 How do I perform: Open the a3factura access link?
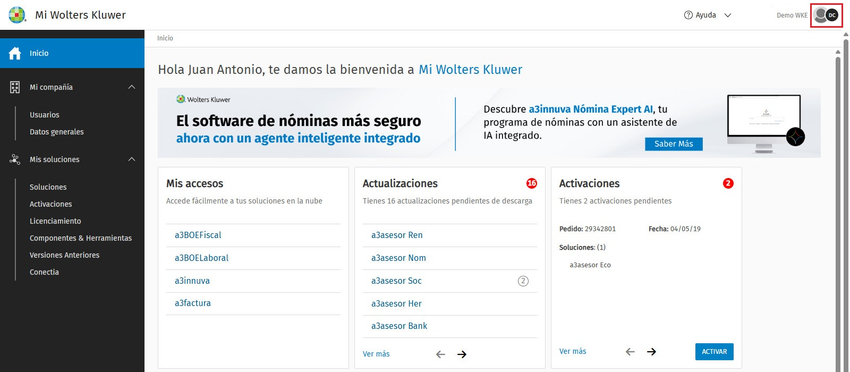coord(192,304)
